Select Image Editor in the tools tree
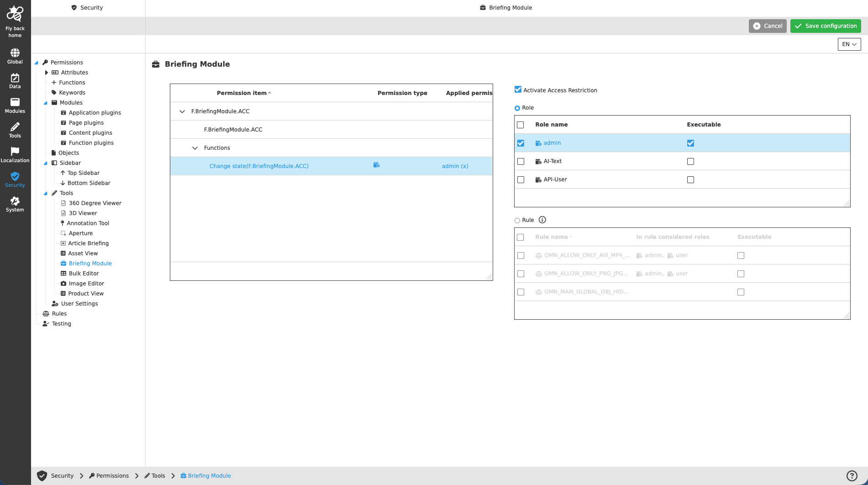This screenshot has height=485, width=868. click(x=85, y=283)
